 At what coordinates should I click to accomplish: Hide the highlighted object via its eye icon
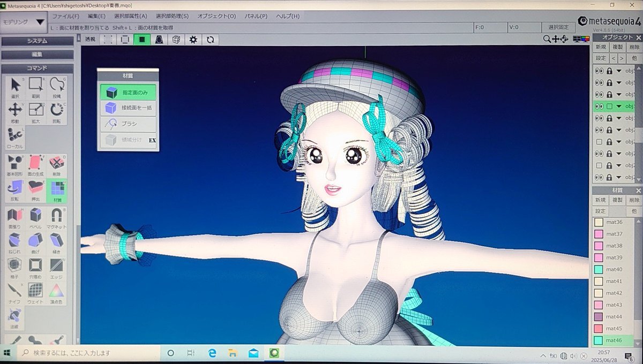(599, 106)
